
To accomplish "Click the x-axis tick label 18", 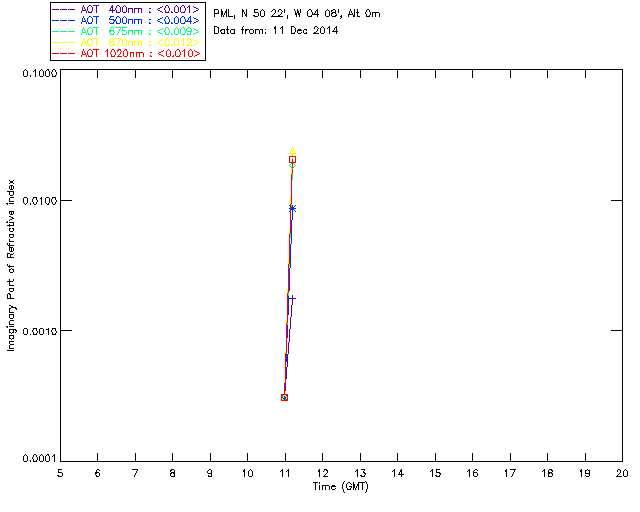I will (x=547, y=473).
